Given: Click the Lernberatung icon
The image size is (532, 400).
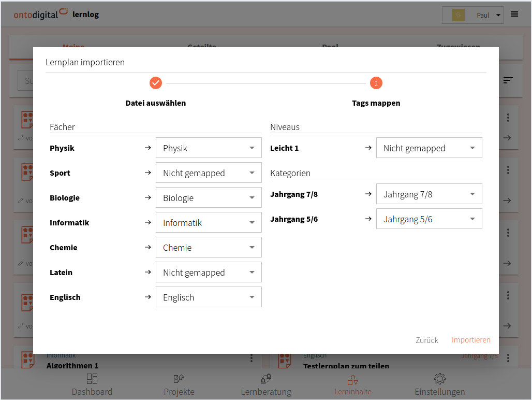Looking at the screenshot, I should coord(266,379).
